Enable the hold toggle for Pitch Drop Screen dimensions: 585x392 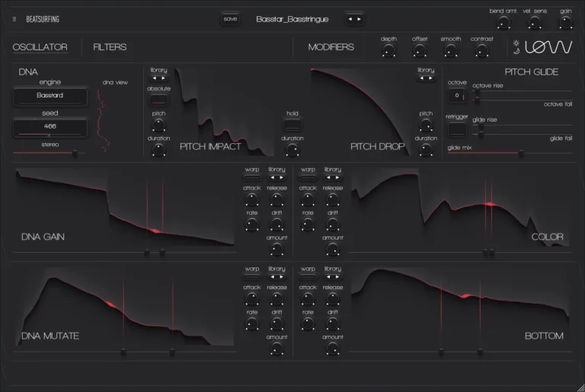tap(292, 123)
